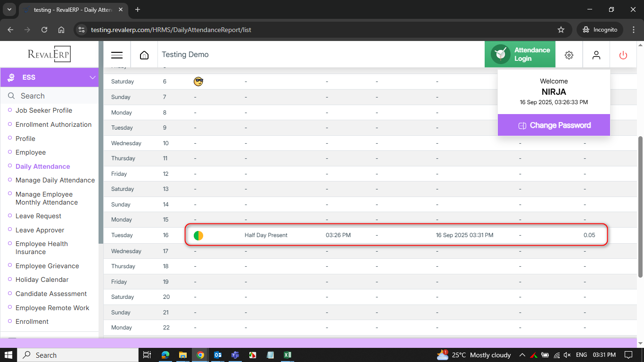This screenshot has width=644, height=362.
Task: Go to the home icon
Action: click(x=144, y=55)
